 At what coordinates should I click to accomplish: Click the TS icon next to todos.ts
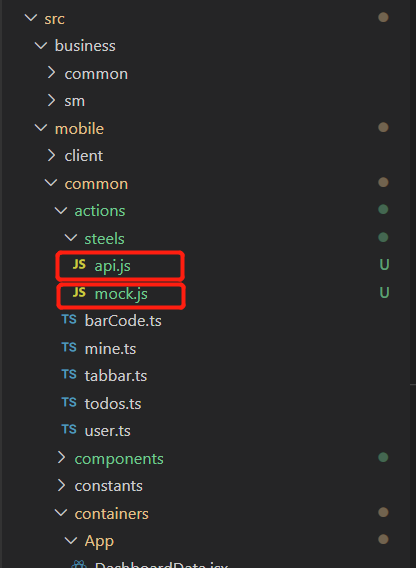coord(69,402)
